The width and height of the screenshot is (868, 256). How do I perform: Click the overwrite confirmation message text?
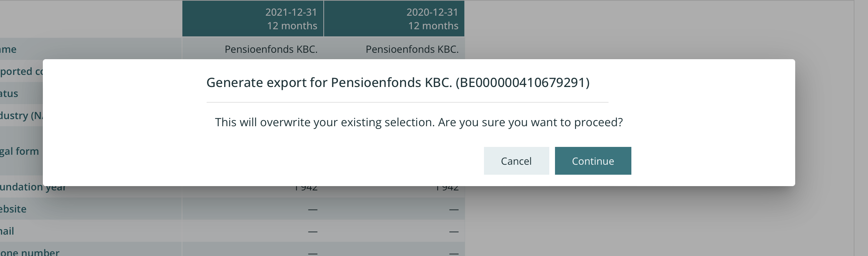coord(419,122)
